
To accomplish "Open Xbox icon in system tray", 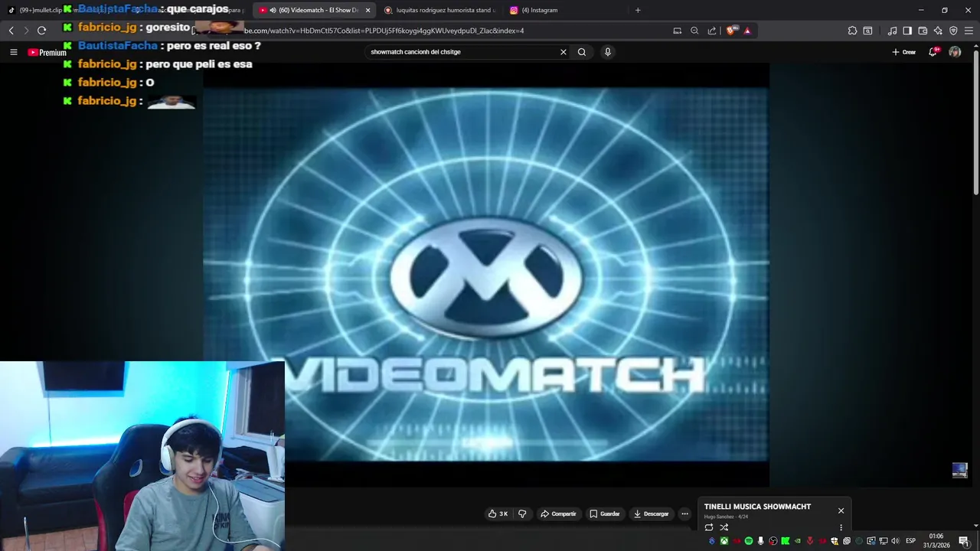I will [724, 541].
